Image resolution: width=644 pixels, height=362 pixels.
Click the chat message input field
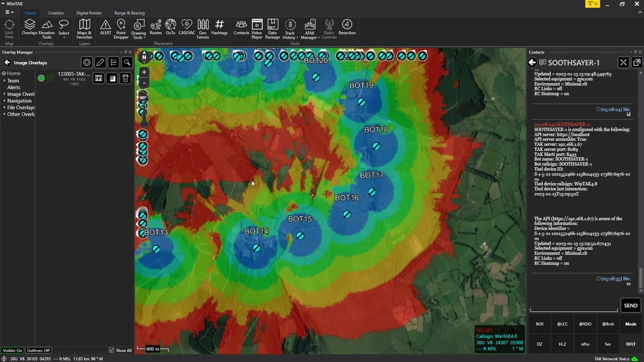(574, 306)
